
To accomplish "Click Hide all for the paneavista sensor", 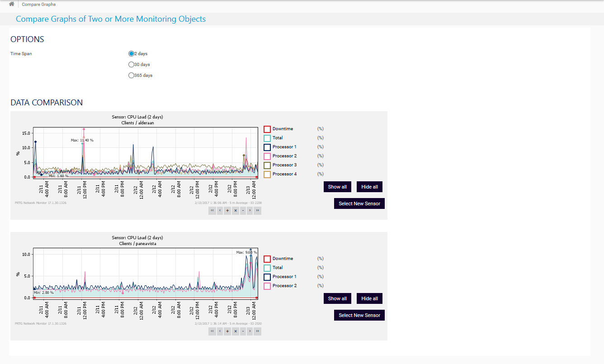I will [x=369, y=298].
